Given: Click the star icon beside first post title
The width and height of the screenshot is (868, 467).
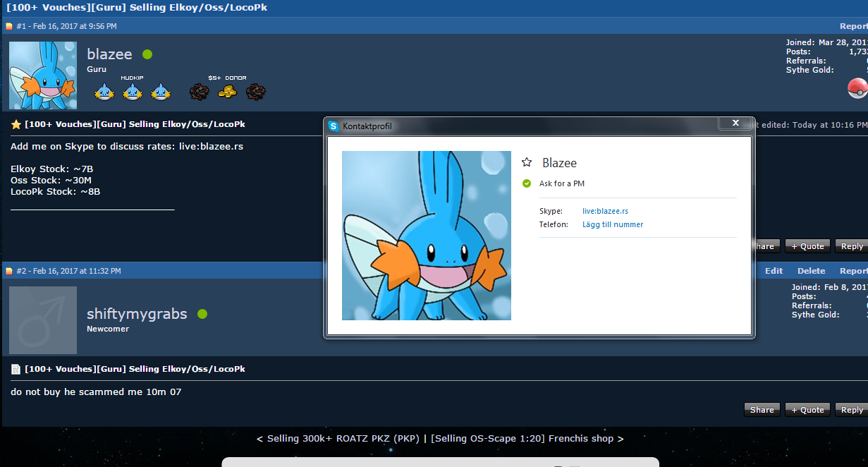Looking at the screenshot, I should (x=16, y=124).
